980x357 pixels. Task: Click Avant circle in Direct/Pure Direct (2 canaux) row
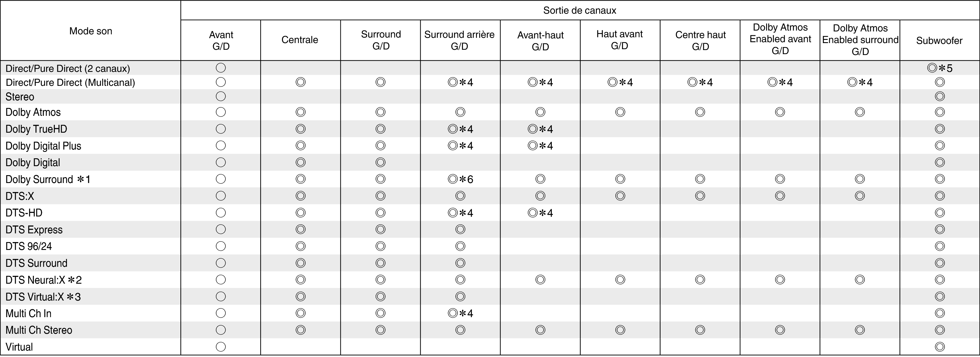[221, 68]
